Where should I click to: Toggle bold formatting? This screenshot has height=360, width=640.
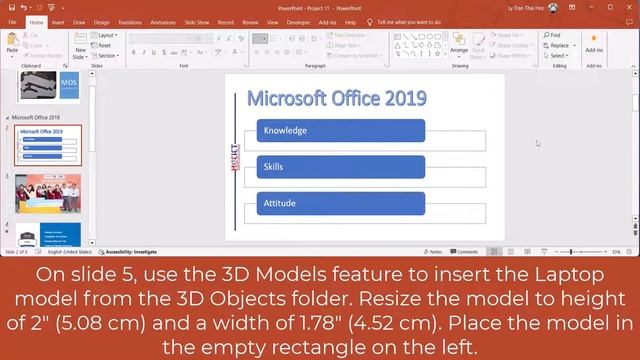pyautogui.click(x=133, y=52)
